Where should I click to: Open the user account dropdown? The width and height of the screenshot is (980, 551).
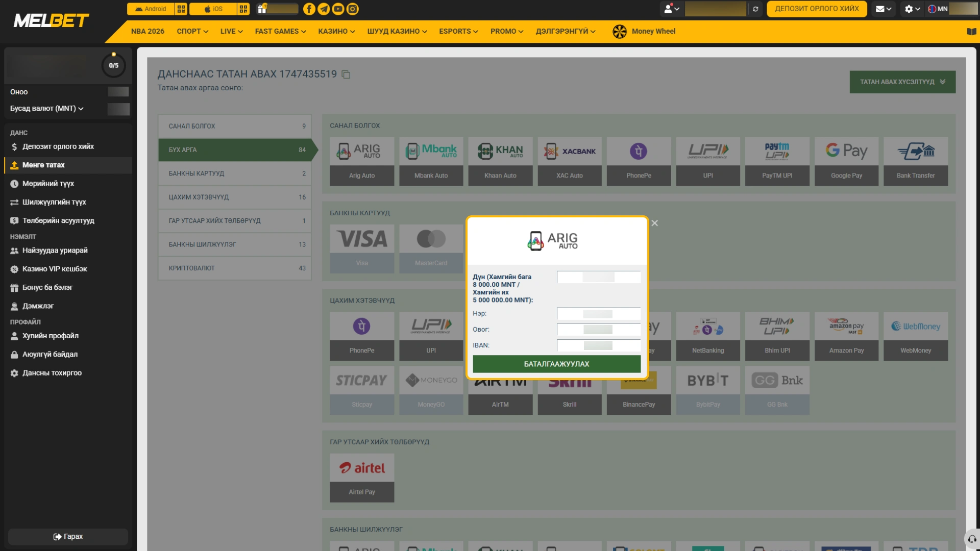(671, 9)
